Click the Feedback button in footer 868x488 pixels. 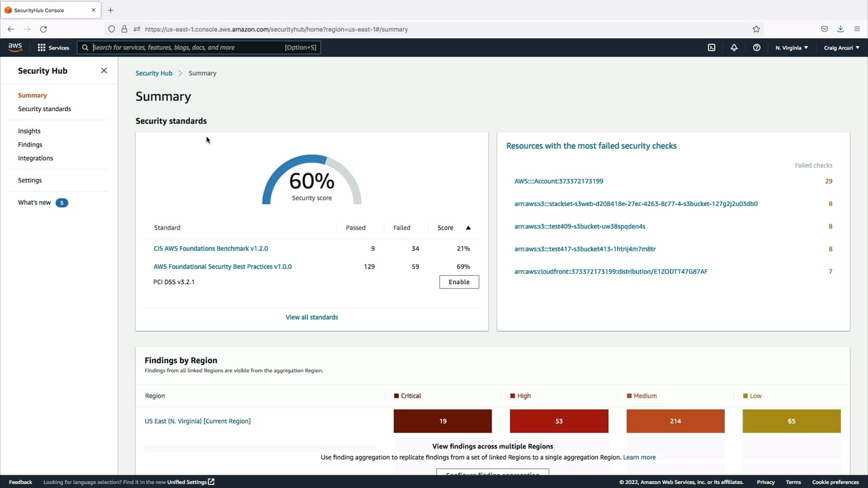click(20, 482)
